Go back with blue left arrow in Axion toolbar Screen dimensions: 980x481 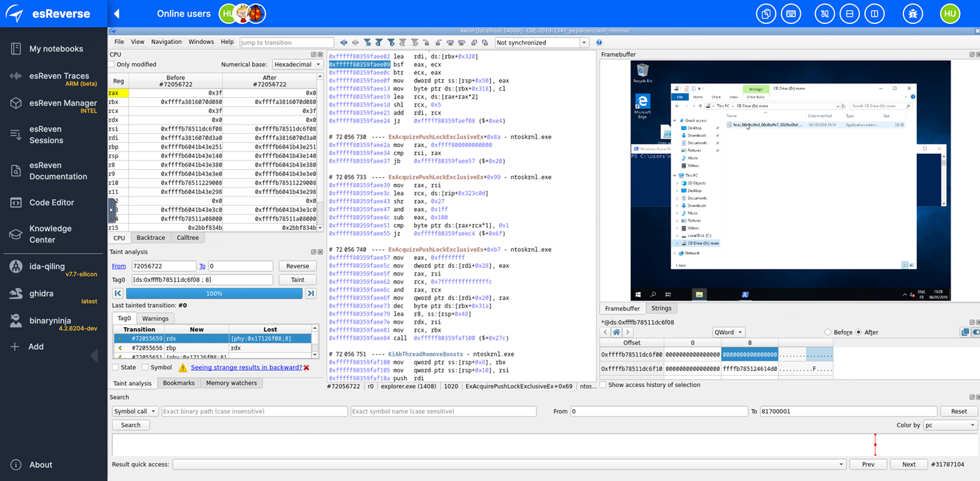pyautogui.click(x=344, y=43)
